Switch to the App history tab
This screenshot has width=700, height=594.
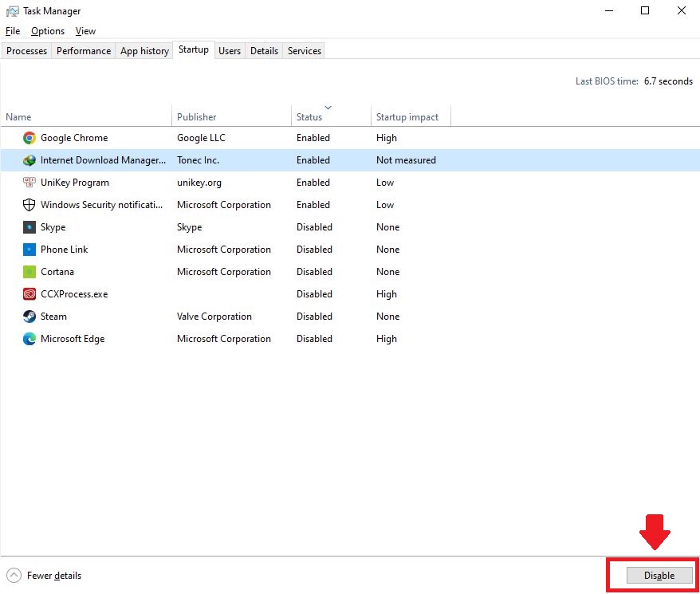click(x=144, y=51)
